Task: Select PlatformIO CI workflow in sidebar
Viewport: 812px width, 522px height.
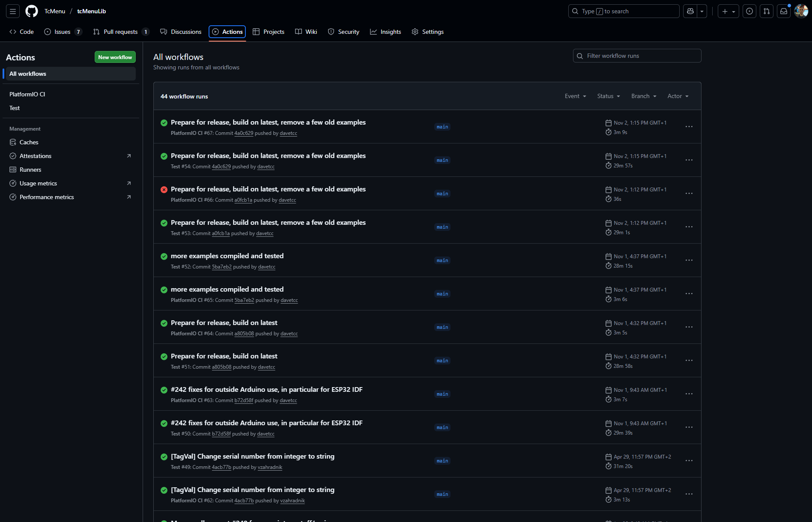Action: (27, 94)
